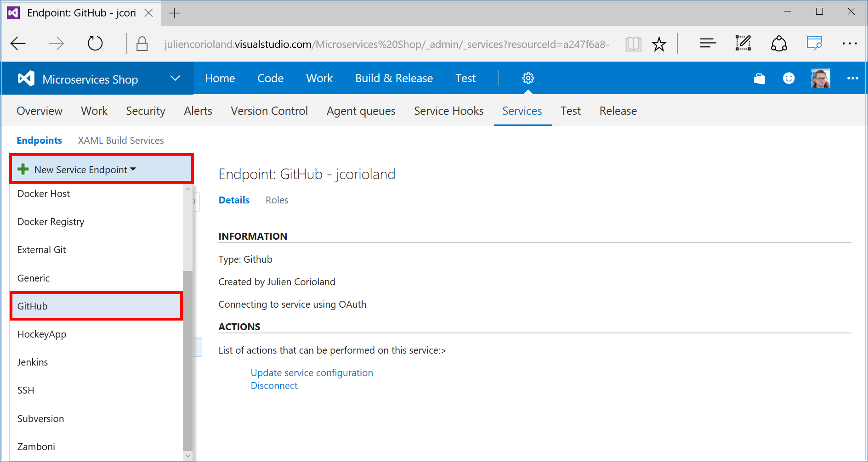Disconnect the GitHub endpoint
868x462 pixels.
(274, 385)
